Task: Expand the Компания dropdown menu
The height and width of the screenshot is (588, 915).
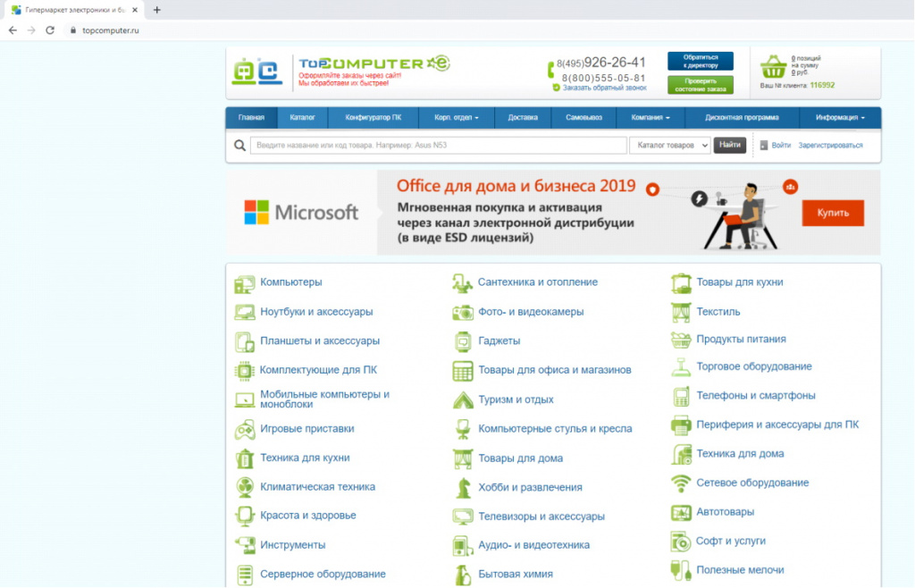Action: click(x=651, y=118)
